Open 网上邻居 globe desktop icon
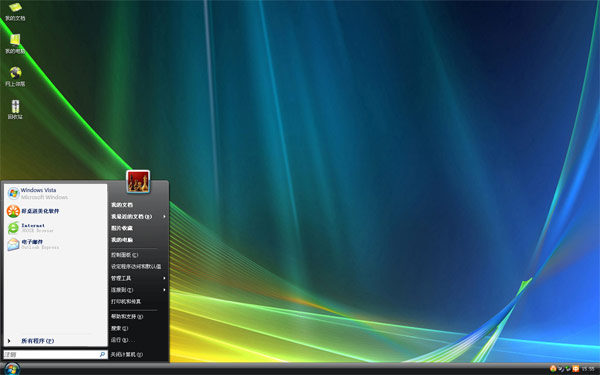Viewport: 600px width, 375px height. tap(16, 73)
